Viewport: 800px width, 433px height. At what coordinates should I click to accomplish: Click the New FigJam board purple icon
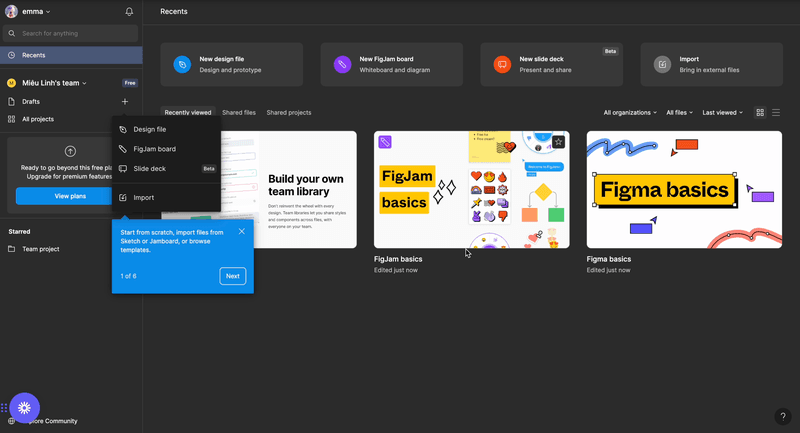(342, 65)
